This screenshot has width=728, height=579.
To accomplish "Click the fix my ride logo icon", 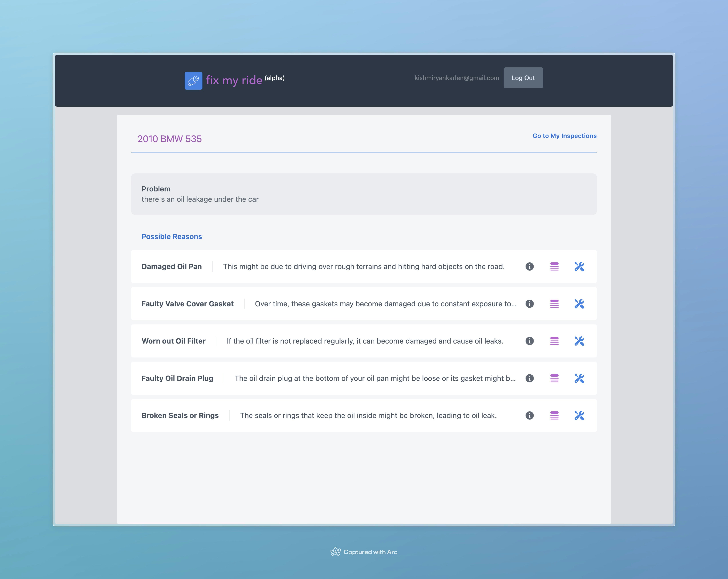I will [x=193, y=81].
